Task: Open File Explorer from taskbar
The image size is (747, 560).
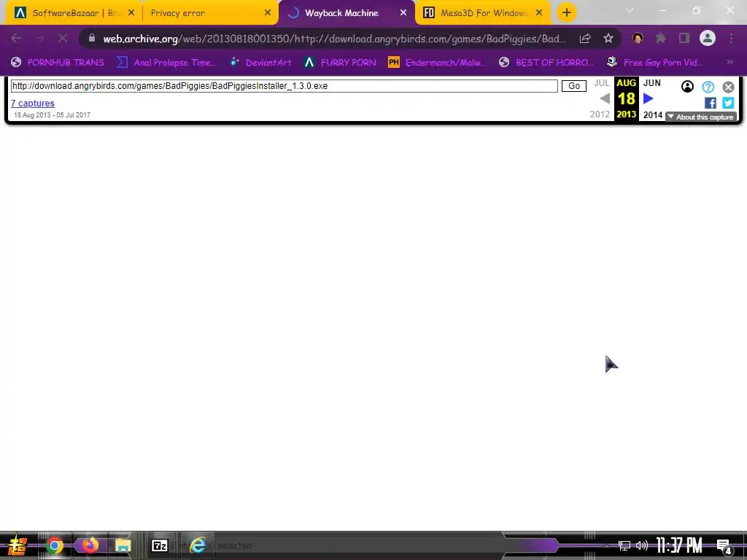Action: tap(123, 545)
